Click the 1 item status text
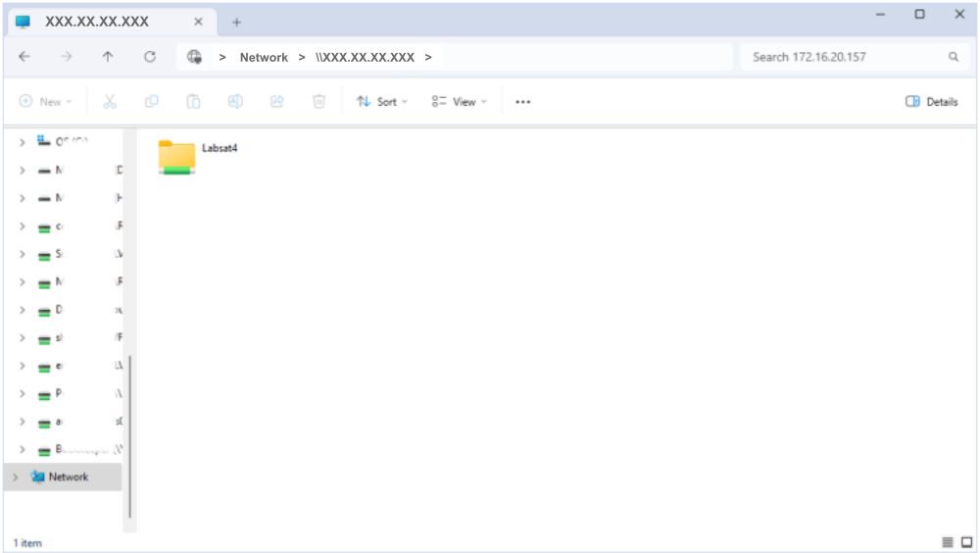The image size is (980, 553). pyautogui.click(x=27, y=543)
